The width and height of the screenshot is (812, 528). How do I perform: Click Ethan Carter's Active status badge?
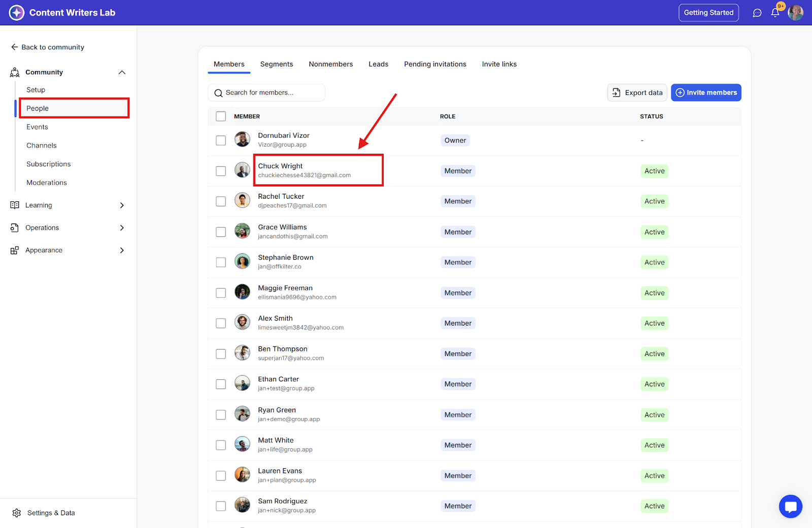pyautogui.click(x=654, y=384)
